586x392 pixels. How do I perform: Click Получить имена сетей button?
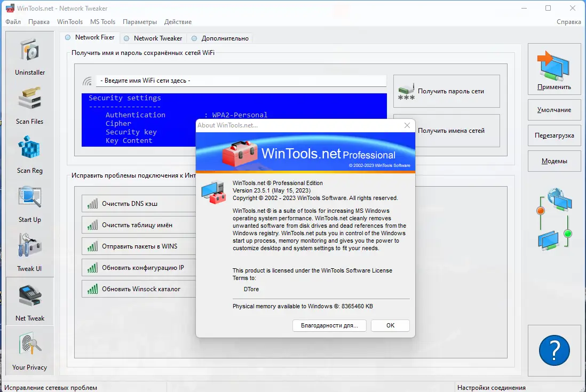[x=457, y=131]
